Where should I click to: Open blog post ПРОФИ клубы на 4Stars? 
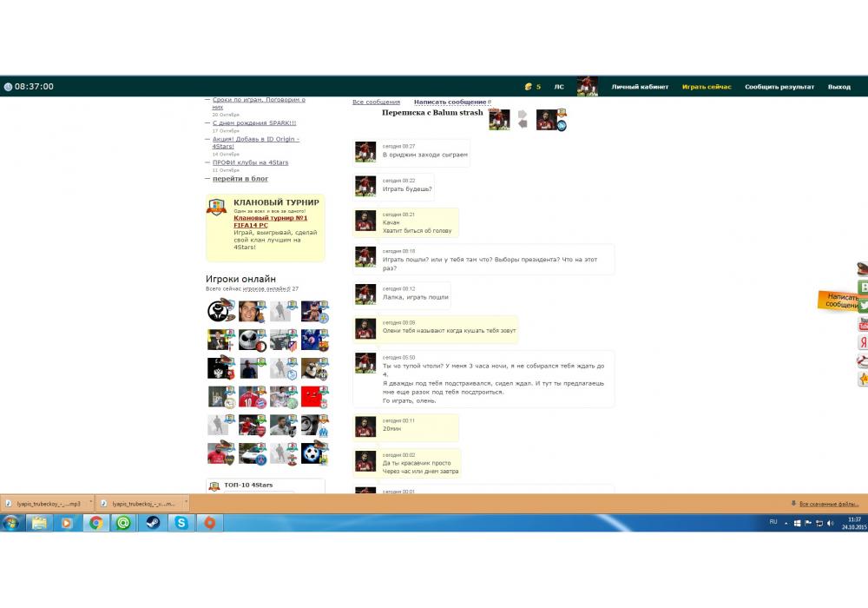(250, 162)
